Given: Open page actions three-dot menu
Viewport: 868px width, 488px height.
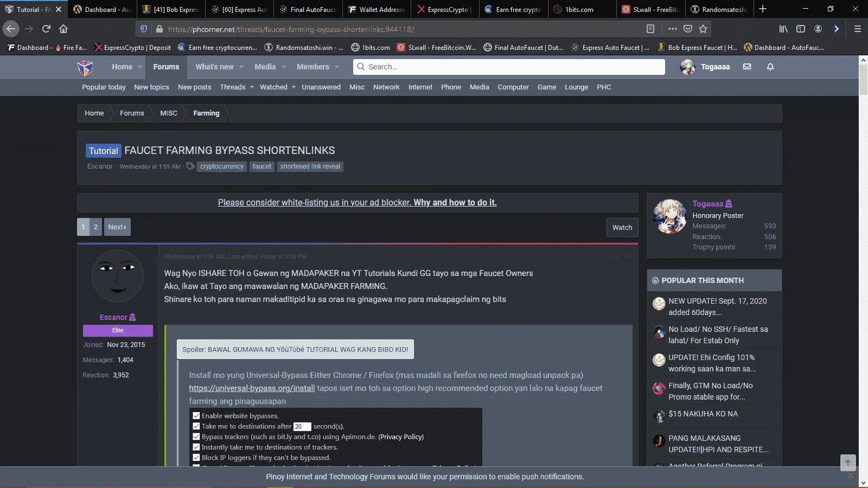Looking at the screenshot, I should click(x=672, y=29).
